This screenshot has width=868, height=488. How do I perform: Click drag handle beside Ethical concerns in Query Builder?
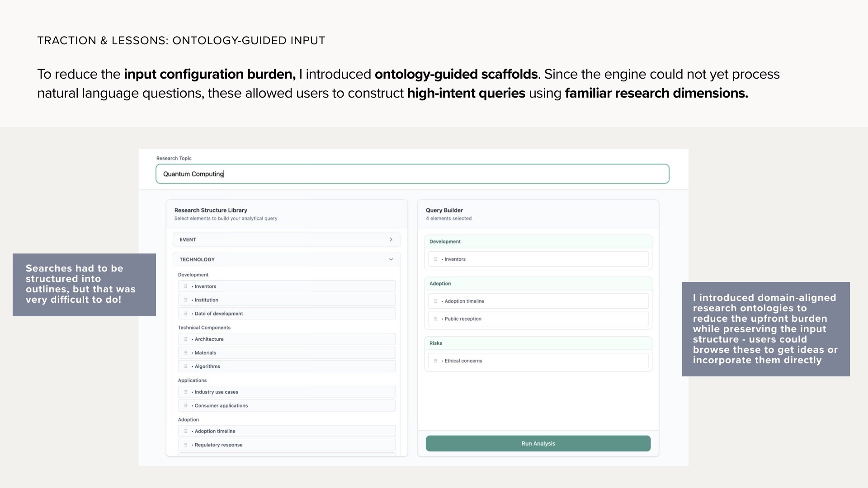click(435, 361)
